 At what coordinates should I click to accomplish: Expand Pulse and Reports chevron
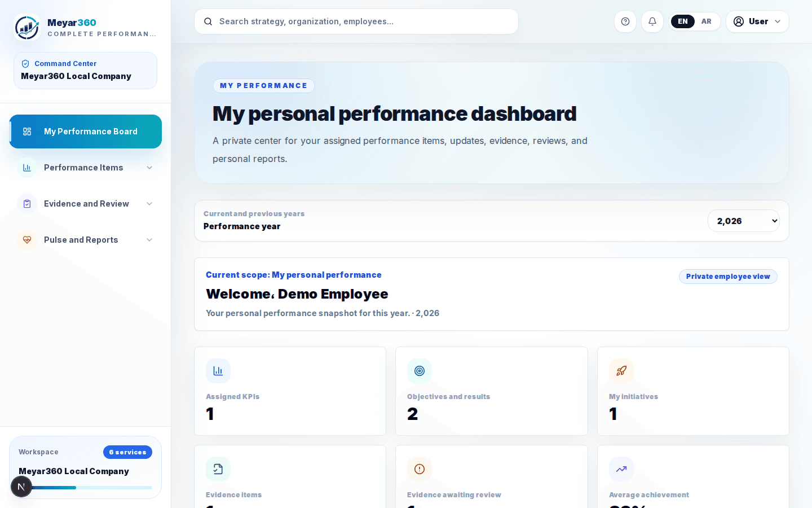149,240
